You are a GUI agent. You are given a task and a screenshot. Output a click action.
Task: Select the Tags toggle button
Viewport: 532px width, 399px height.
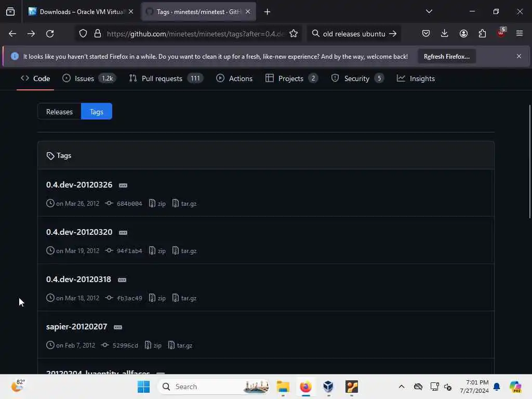coord(97,112)
